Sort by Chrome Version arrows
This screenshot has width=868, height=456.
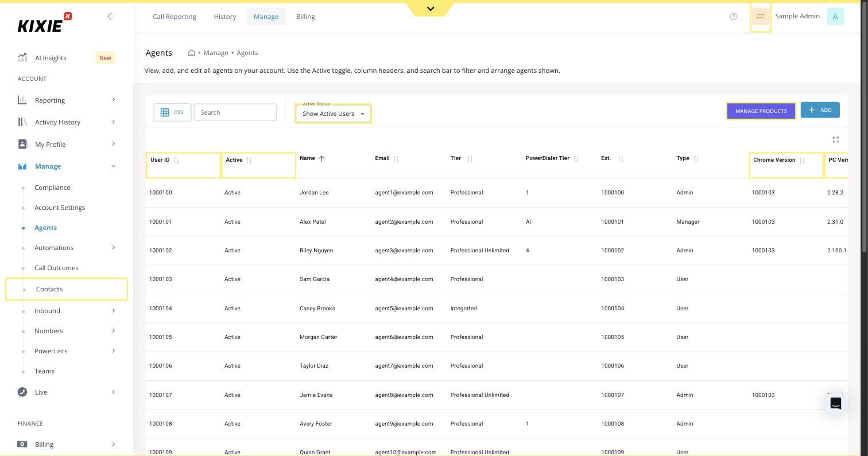(x=802, y=160)
